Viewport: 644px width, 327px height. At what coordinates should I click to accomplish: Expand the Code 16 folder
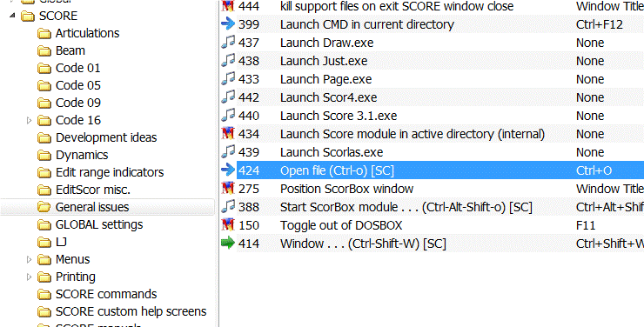pyautogui.click(x=29, y=120)
